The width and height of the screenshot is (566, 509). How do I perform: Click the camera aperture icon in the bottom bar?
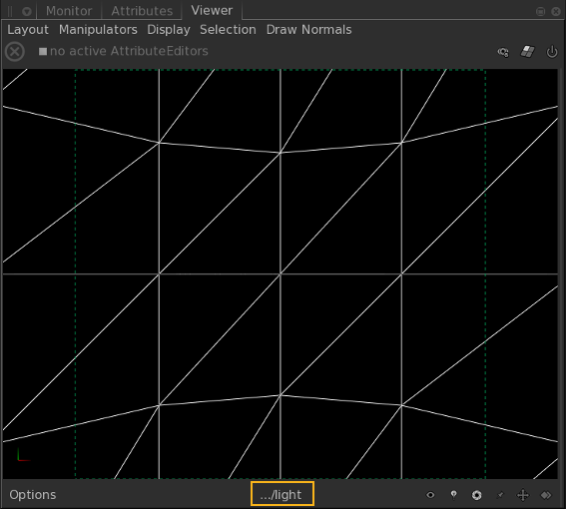click(477, 495)
